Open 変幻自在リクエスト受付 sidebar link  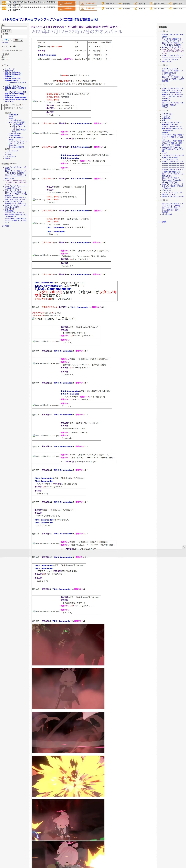[x=17, y=92]
